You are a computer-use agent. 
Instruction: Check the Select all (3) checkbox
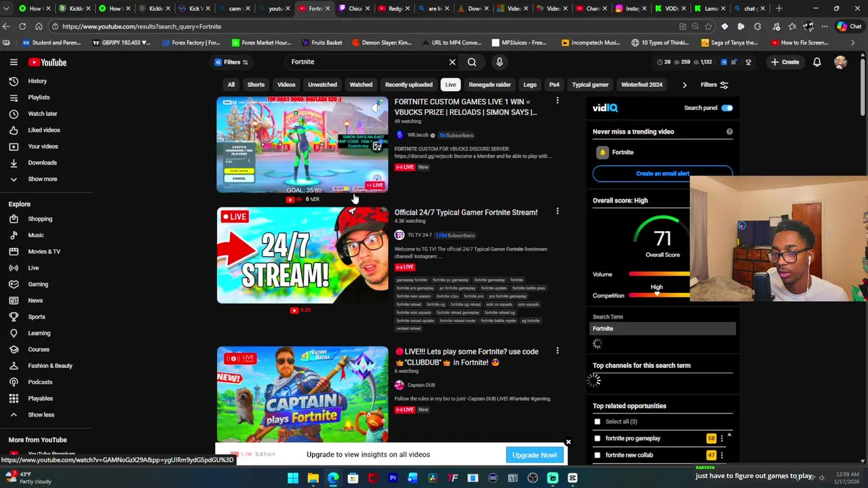[x=597, y=422]
